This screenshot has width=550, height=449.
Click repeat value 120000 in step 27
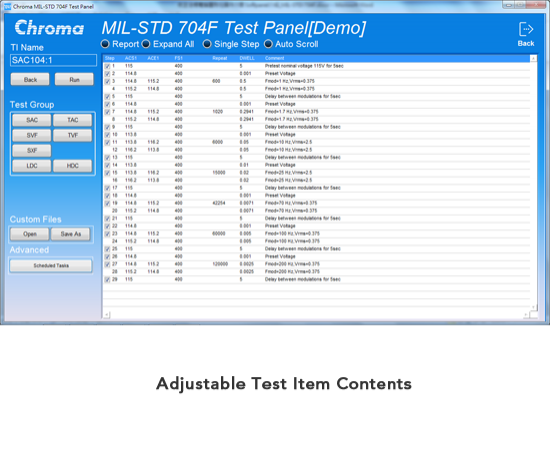[x=220, y=264]
